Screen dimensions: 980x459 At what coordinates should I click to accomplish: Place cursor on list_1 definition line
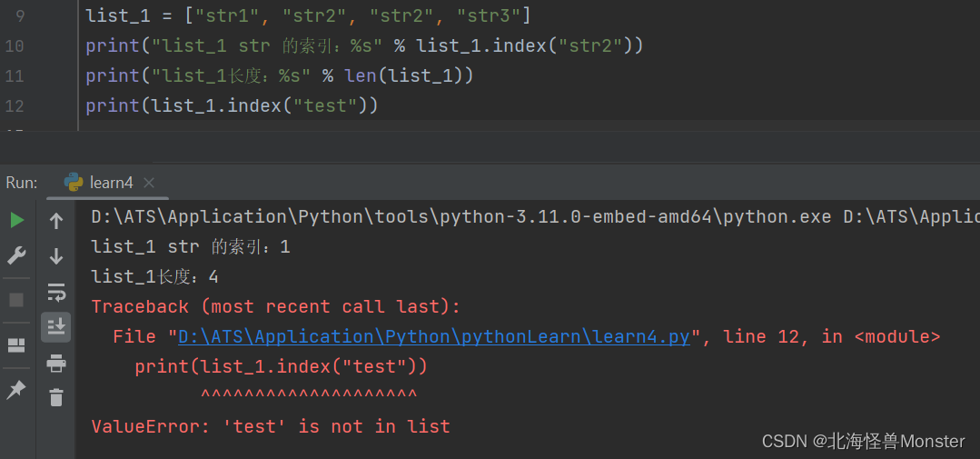(x=308, y=15)
